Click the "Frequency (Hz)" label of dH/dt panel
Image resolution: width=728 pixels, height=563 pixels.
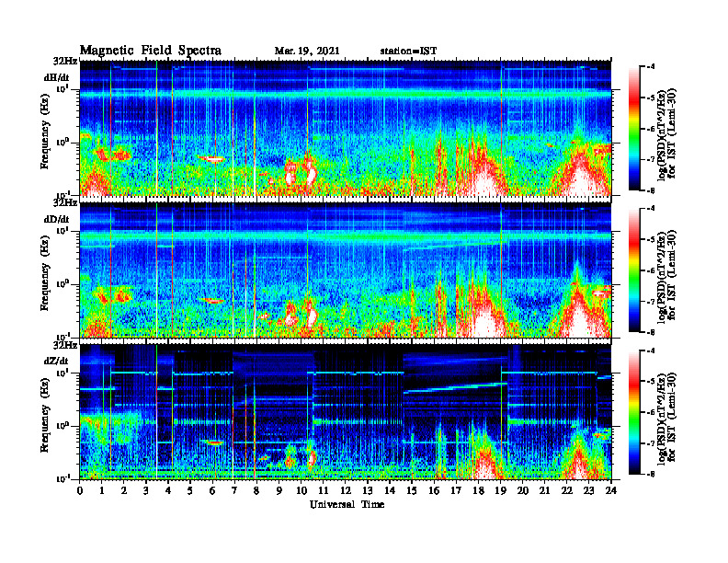click(x=44, y=132)
